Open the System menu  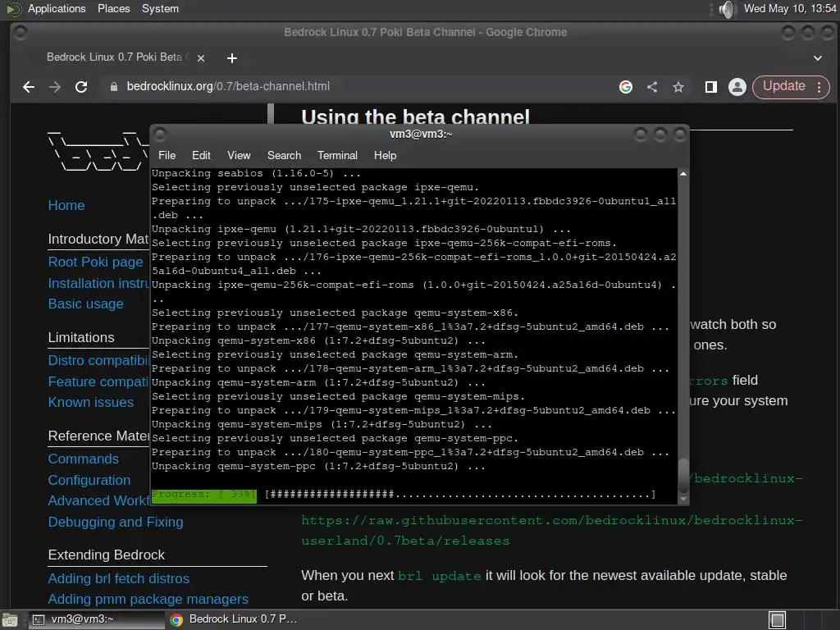pos(160,8)
